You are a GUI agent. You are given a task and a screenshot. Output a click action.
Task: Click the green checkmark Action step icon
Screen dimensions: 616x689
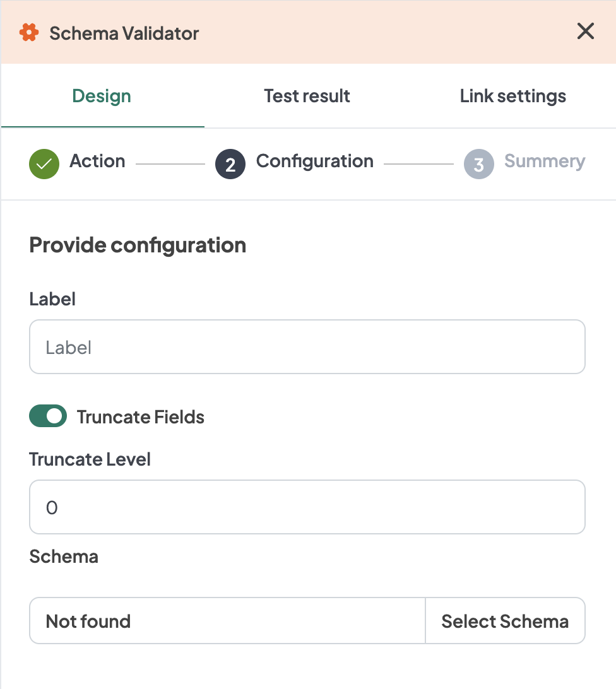44,164
